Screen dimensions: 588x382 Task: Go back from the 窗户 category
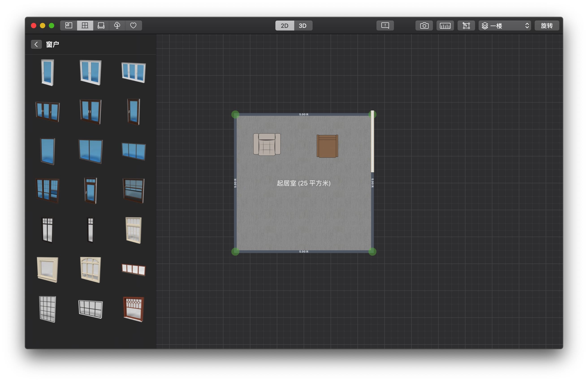tap(36, 44)
